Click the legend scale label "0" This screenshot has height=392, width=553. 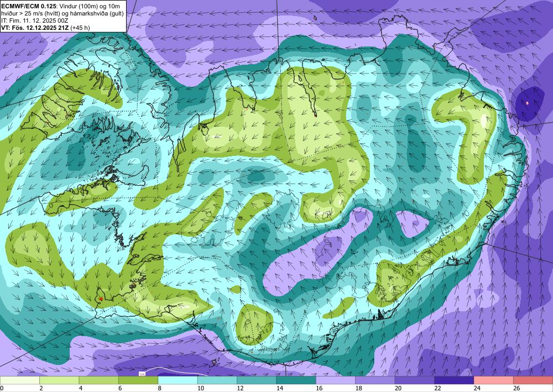[2, 388]
